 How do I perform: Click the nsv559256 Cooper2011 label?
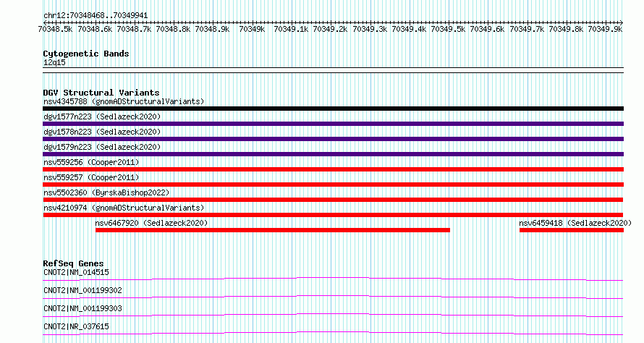[91, 162]
